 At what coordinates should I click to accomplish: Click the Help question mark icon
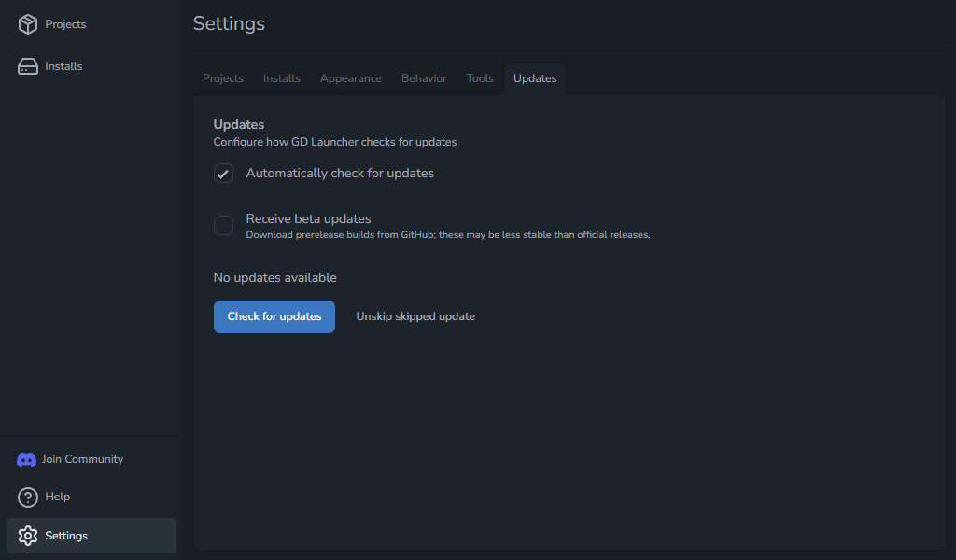pos(27,497)
